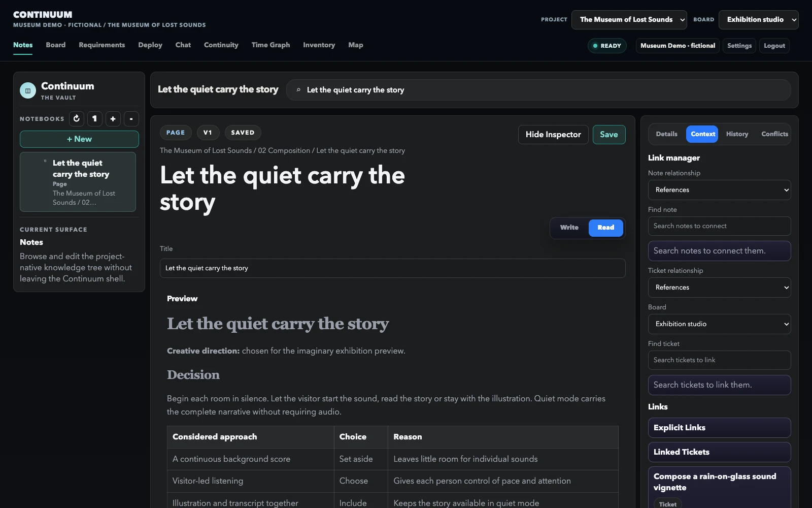Select the Context inspector tab
The height and width of the screenshot is (508, 812).
point(702,134)
